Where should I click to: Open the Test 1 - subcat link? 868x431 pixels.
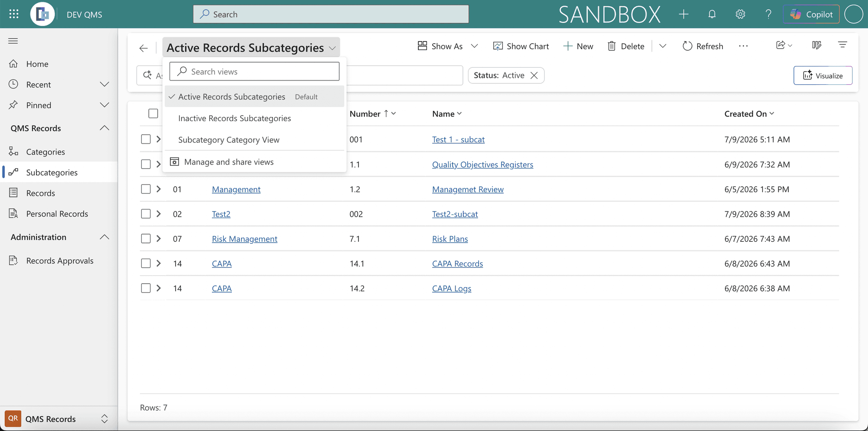458,139
